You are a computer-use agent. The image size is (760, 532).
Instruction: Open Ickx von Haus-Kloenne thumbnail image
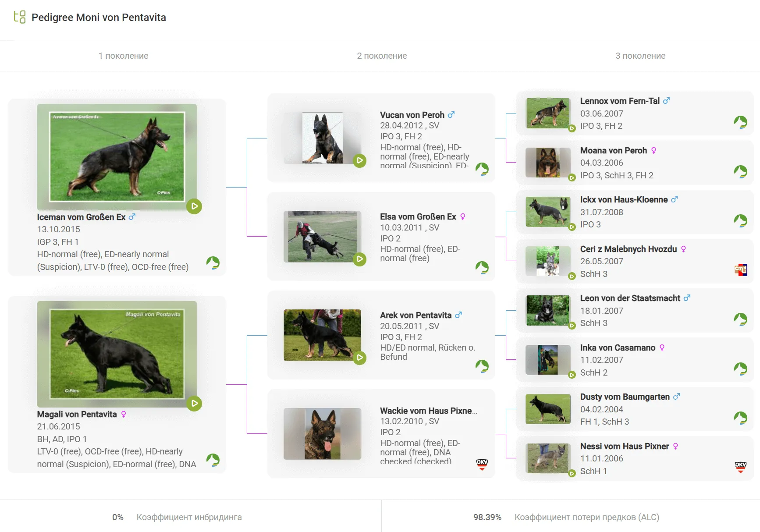(x=548, y=212)
